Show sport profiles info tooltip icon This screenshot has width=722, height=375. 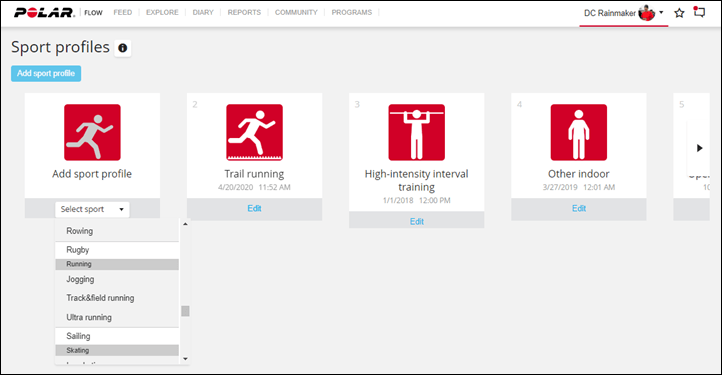pyautogui.click(x=122, y=48)
